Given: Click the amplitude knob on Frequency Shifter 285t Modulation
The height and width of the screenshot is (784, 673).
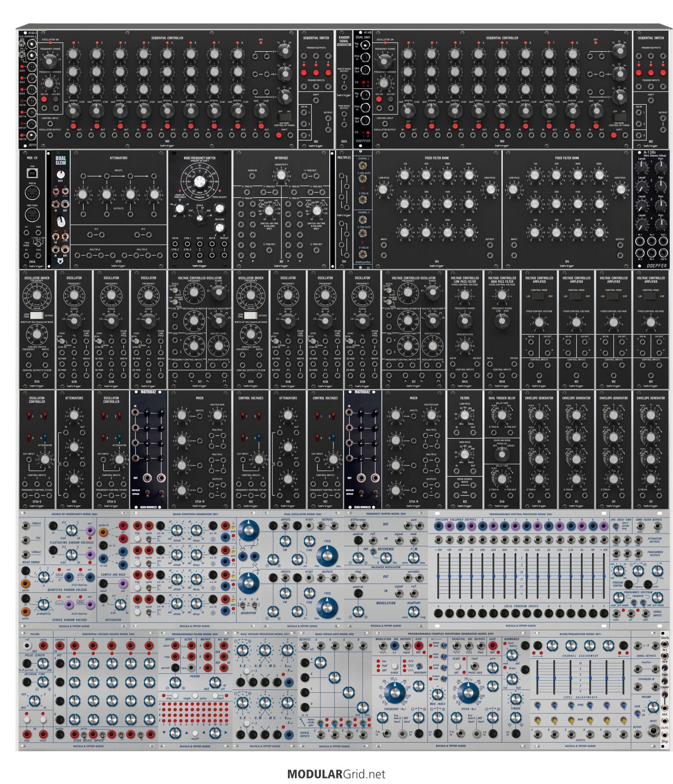Looking at the screenshot, I should pyautogui.click(x=413, y=611).
